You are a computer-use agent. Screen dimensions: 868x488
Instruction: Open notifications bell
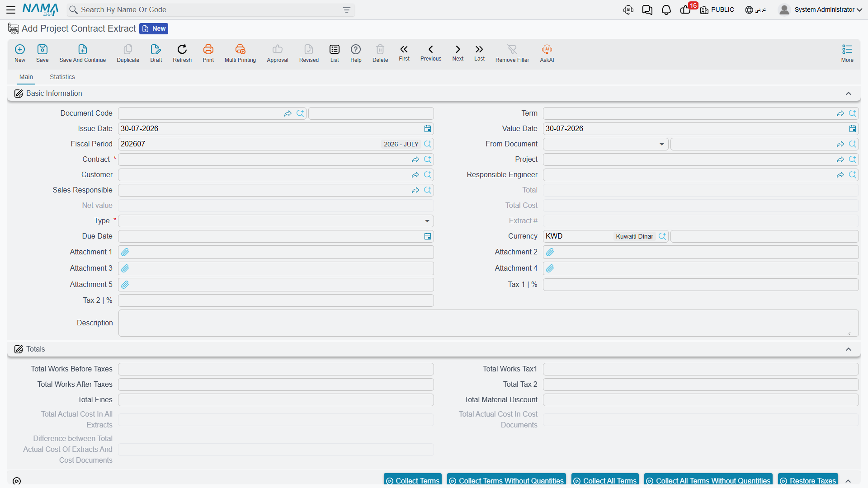tap(666, 10)
